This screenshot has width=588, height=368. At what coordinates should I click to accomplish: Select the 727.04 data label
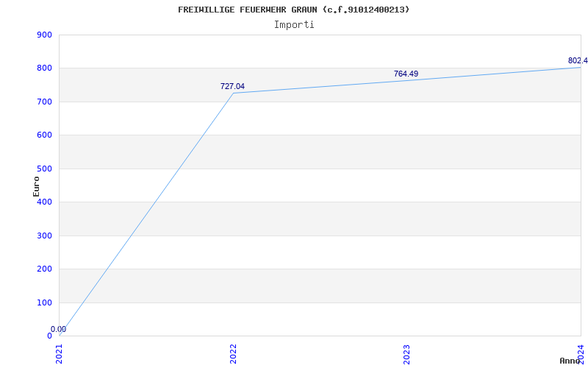pyautogui.click(x=232, y=86)
